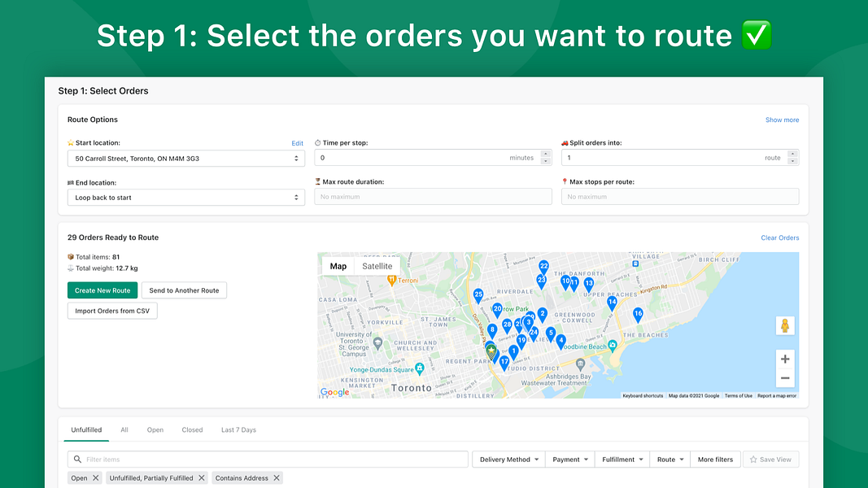This screenshot has width=868, height=488.
Task: Click map pin number 14
Action: point(612,303)
